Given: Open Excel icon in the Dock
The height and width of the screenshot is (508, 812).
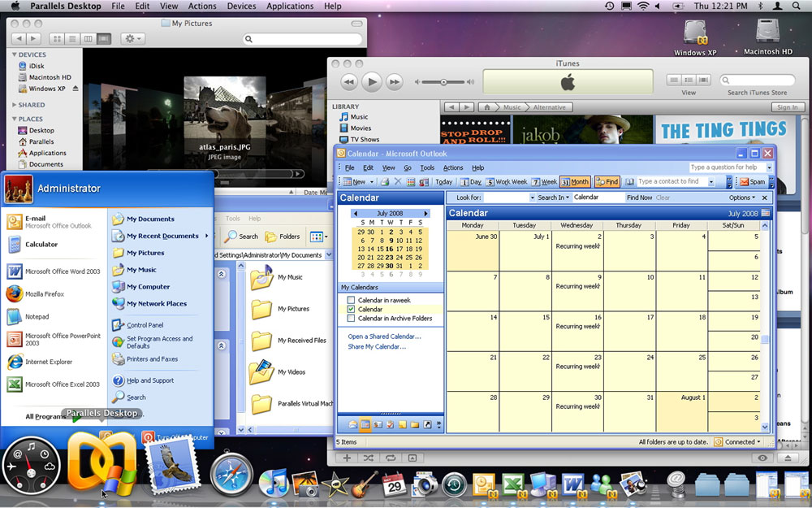Looking at the screenshot, I should click(513, 485).
